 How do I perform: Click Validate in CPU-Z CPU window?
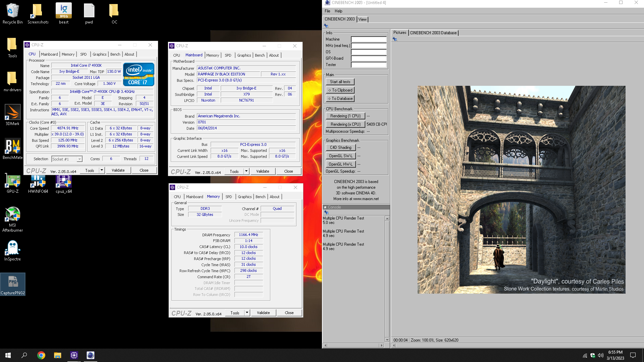point(118,170)
